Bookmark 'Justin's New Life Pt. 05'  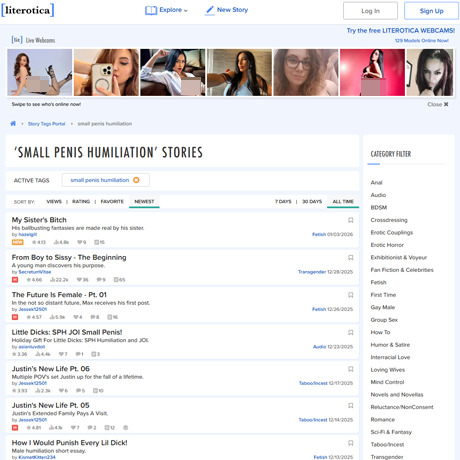[351, 406]
